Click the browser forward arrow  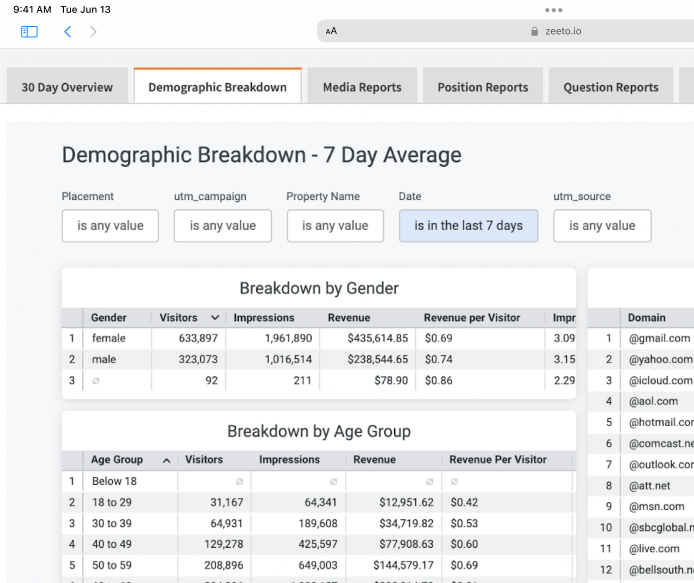(93, 32)
